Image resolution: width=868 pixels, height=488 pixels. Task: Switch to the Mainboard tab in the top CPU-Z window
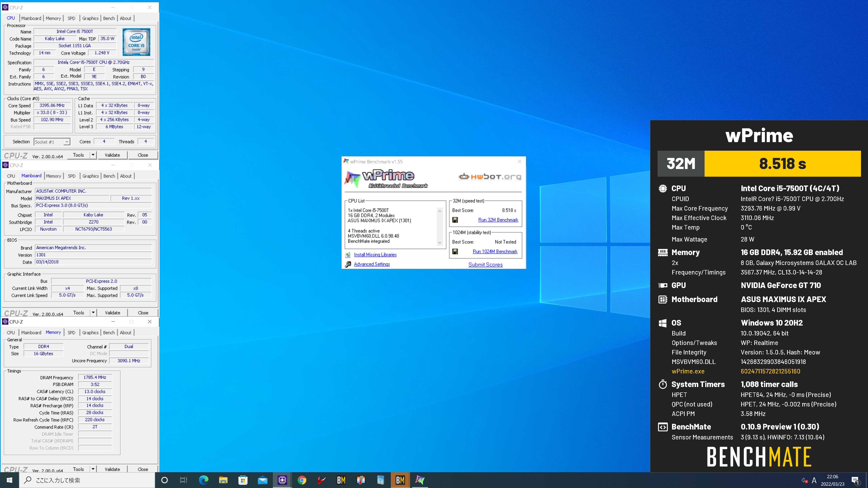point(31,18)
